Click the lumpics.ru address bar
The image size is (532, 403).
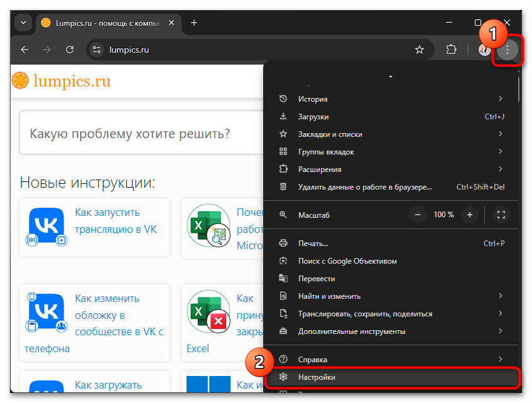coord(251,50)
